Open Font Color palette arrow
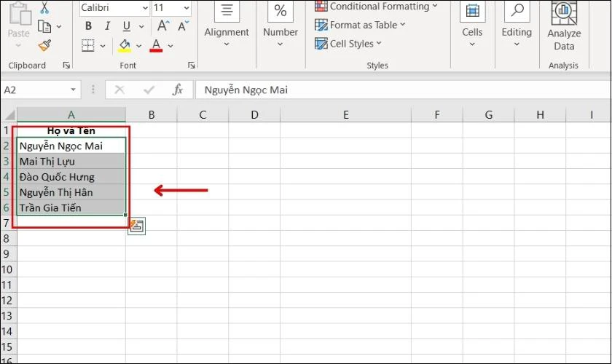Screen dimensions: 612x364 (x=170, y=46)
